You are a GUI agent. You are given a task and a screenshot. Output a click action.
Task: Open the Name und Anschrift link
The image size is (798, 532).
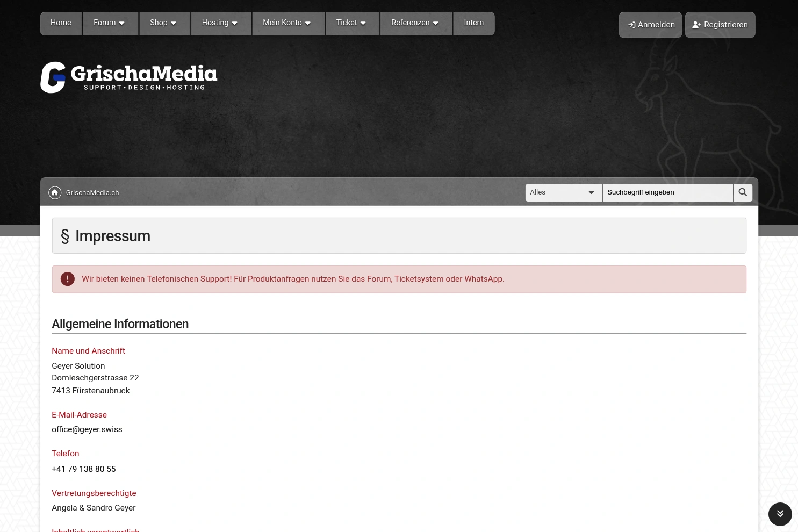pyautogui.click(x=88, y=351)
